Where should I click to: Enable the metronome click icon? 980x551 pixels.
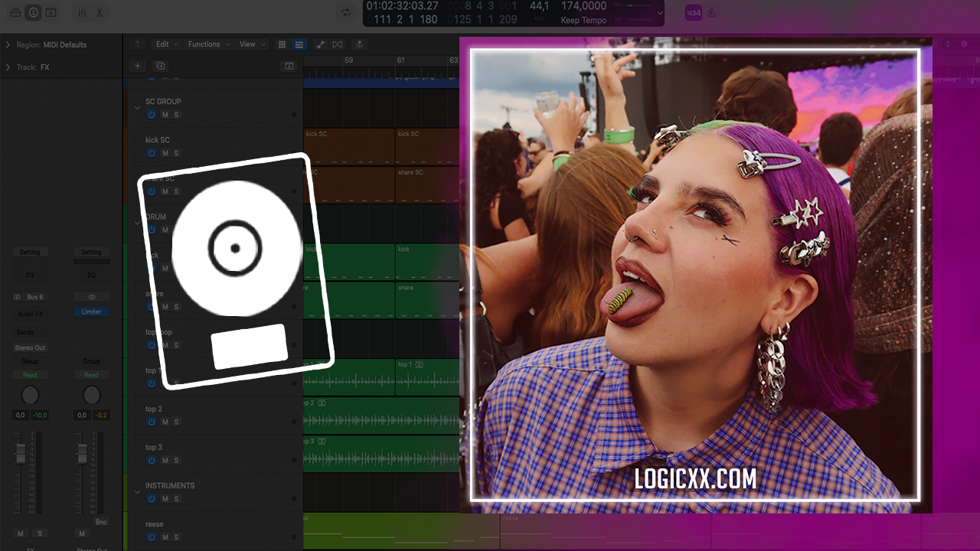pos(712,12)
